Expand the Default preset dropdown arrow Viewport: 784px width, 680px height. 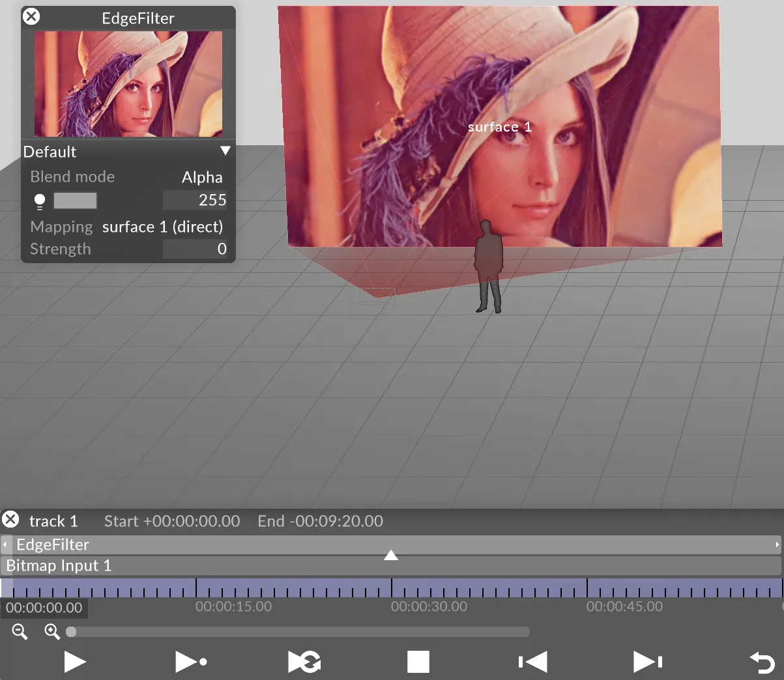(x=225, y=151)
